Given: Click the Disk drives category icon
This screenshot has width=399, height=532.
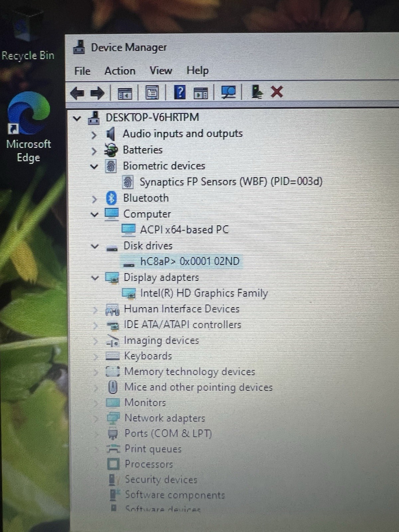Looking at the screenshot, I should pos(112,248).
